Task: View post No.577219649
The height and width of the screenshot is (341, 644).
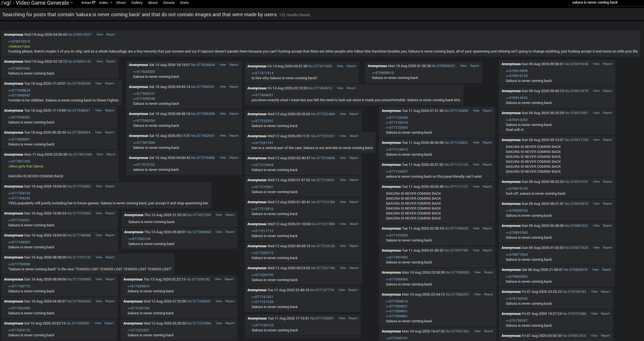Action: 343,158
